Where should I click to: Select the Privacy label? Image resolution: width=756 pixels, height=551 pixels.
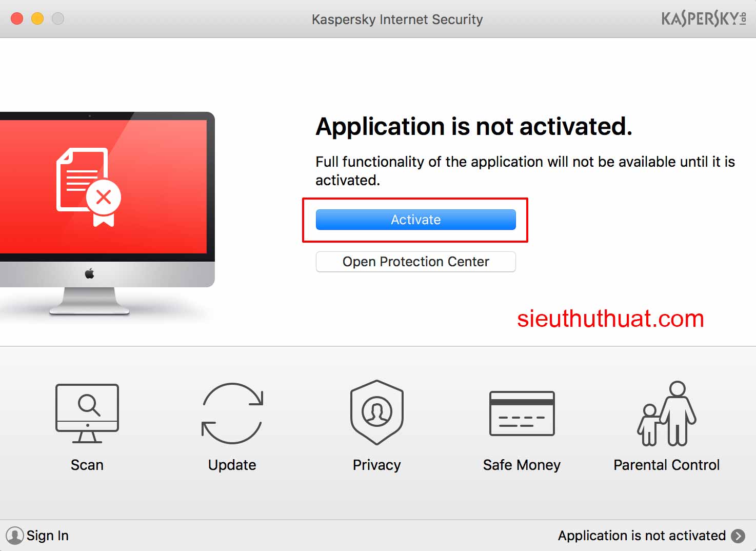[377, 465]
